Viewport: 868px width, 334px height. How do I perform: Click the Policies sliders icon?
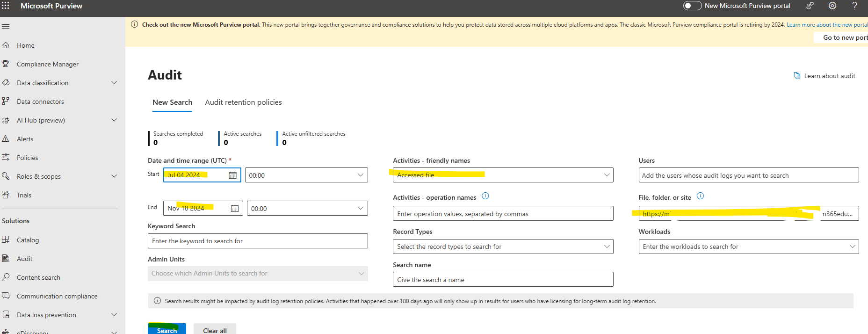click(x=6, y=158)
